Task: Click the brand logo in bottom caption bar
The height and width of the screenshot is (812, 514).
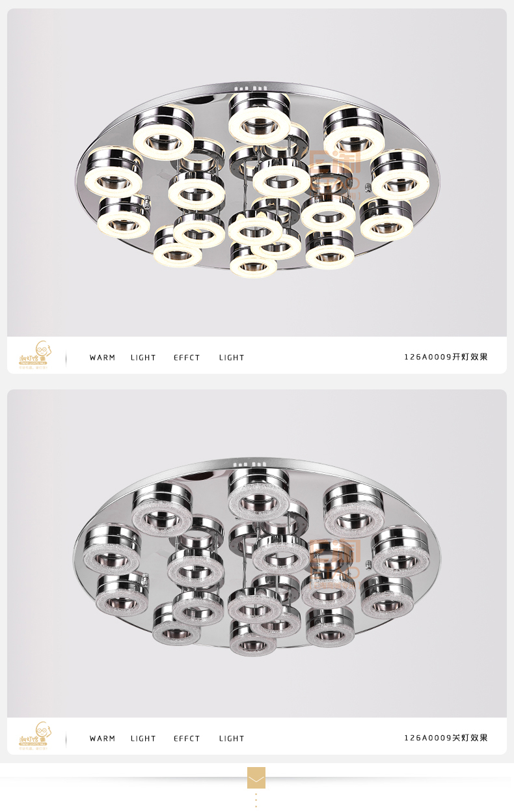Action: coord(36,735)
